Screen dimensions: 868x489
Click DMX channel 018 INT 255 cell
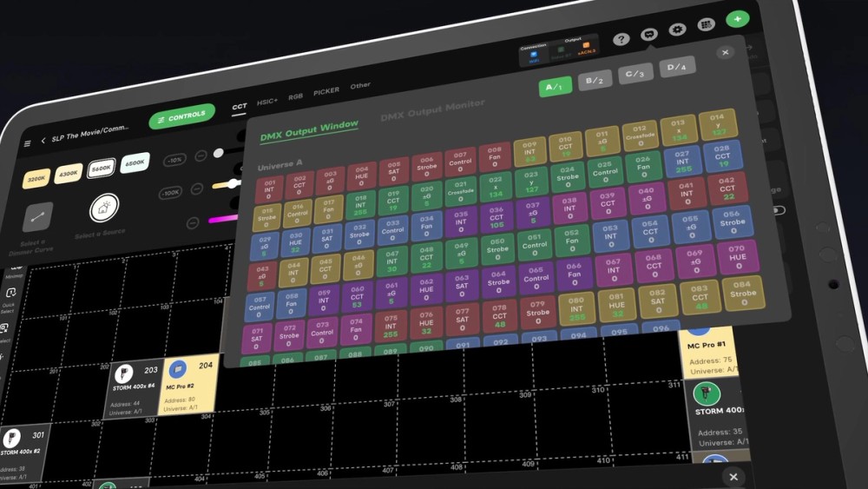361,205
